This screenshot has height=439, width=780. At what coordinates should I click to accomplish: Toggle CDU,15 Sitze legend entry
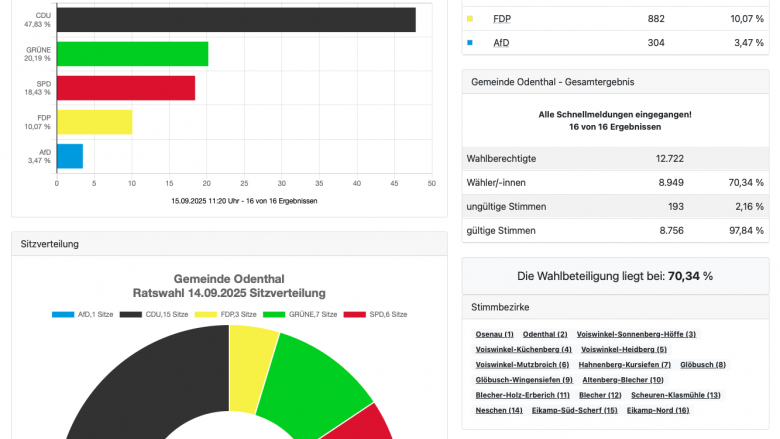pyautogui.click(x=154, y=314)
